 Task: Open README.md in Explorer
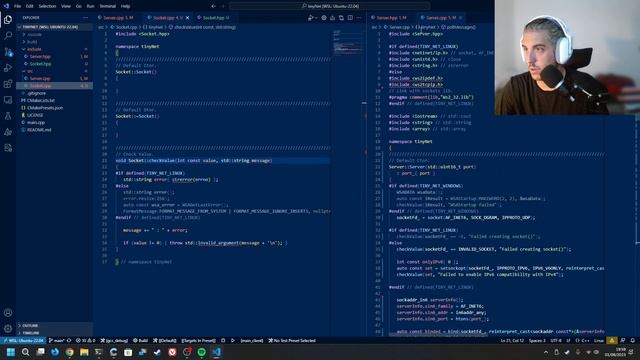54,130
